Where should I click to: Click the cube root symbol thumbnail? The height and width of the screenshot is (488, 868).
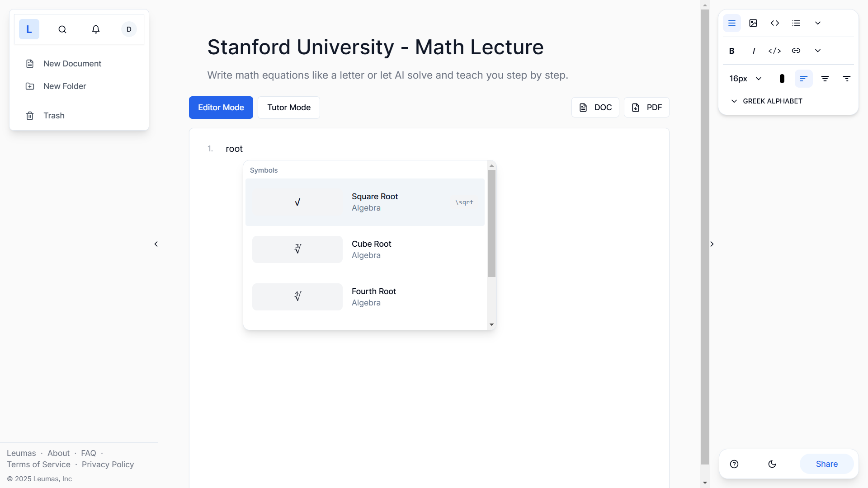(x=297, y=249)
